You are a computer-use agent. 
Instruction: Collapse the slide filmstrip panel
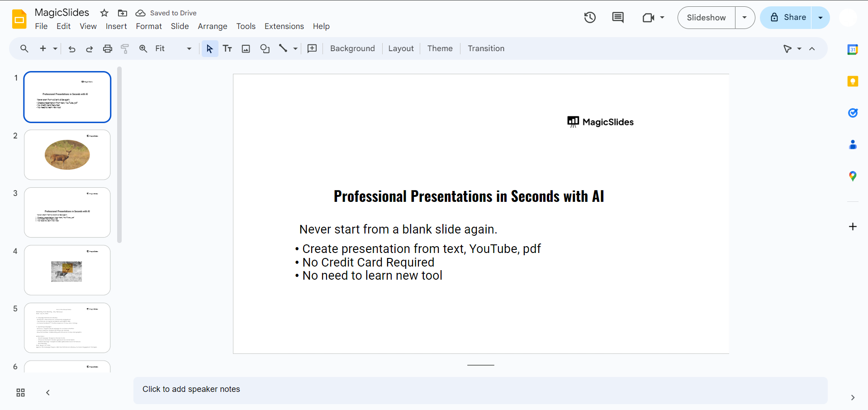coord(48,392)
